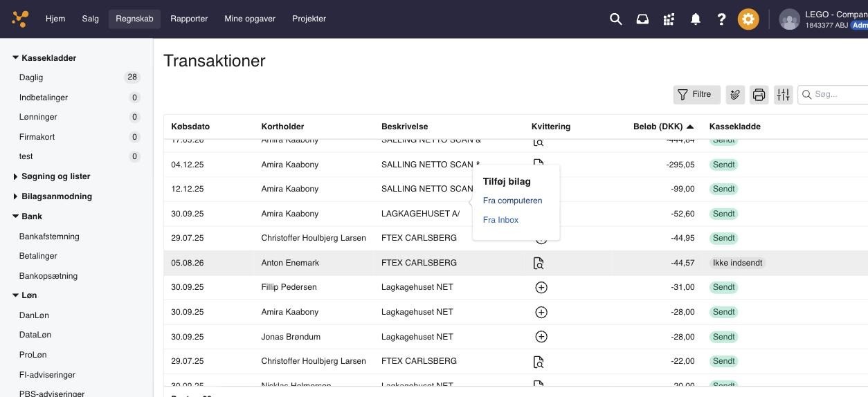Click Sendt badge in -52,60 row
Screen dimensions: 868x397
(x=724, y=214)
